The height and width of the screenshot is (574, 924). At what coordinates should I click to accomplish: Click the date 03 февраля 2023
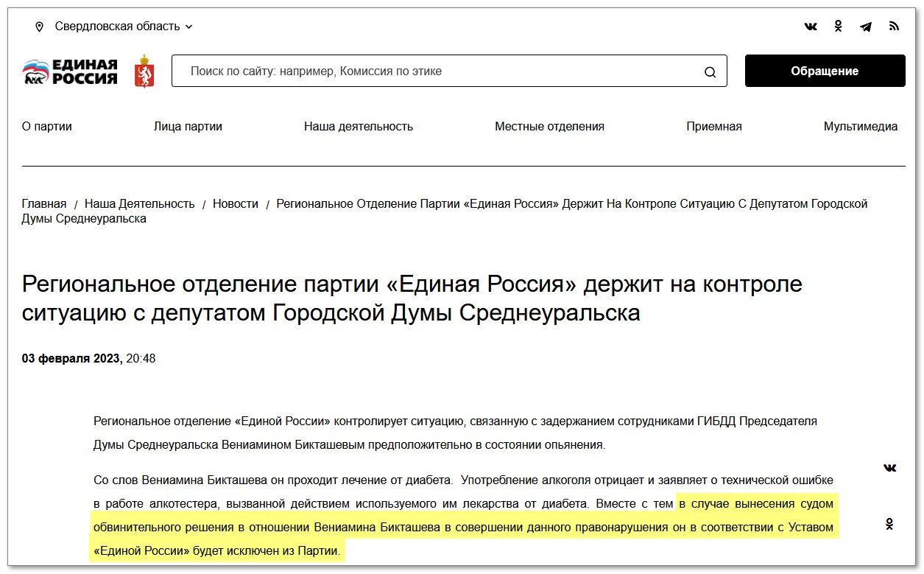point(72,359)
